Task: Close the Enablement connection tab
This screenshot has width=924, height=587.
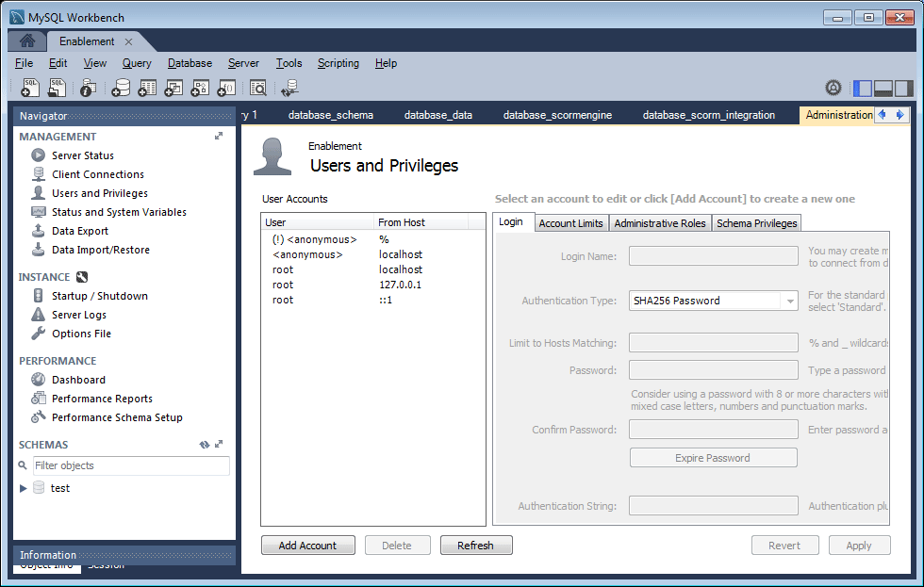Action: pyautogui.click(x=128, y=41)
